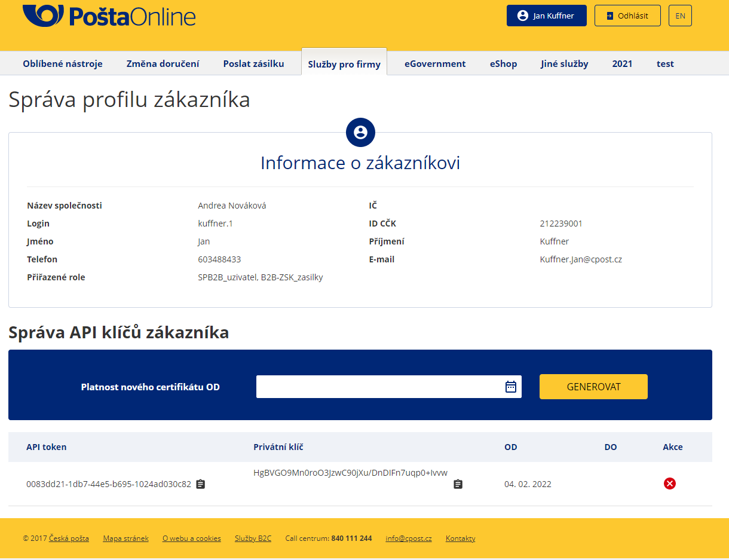Viewport: 729px width, 560px height.
Task: Open the Česká pošta footer link
Action: (69, 538)
